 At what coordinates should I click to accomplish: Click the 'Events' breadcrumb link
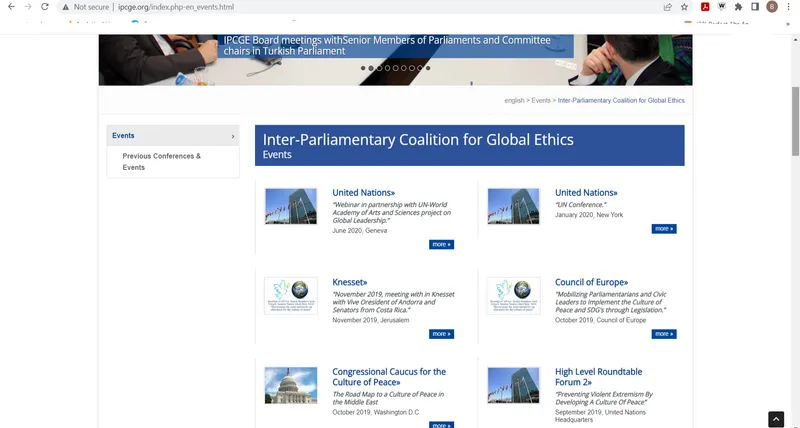coord(541,100)
